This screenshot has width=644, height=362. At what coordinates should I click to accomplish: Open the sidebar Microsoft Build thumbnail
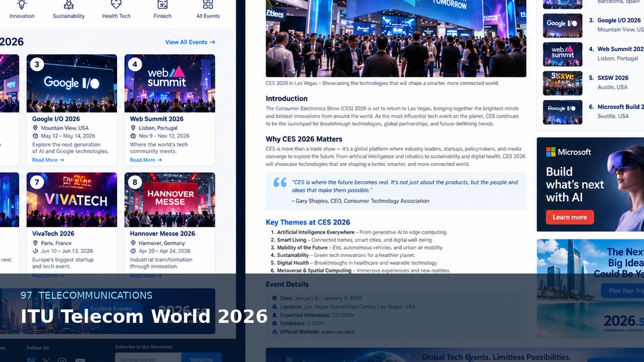pos(562,112)
